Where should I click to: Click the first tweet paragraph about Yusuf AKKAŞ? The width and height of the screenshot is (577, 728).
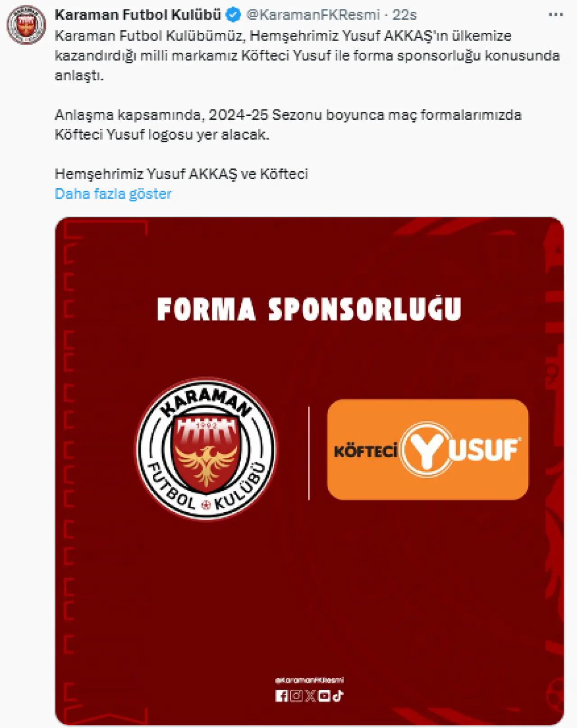[307, 55]
